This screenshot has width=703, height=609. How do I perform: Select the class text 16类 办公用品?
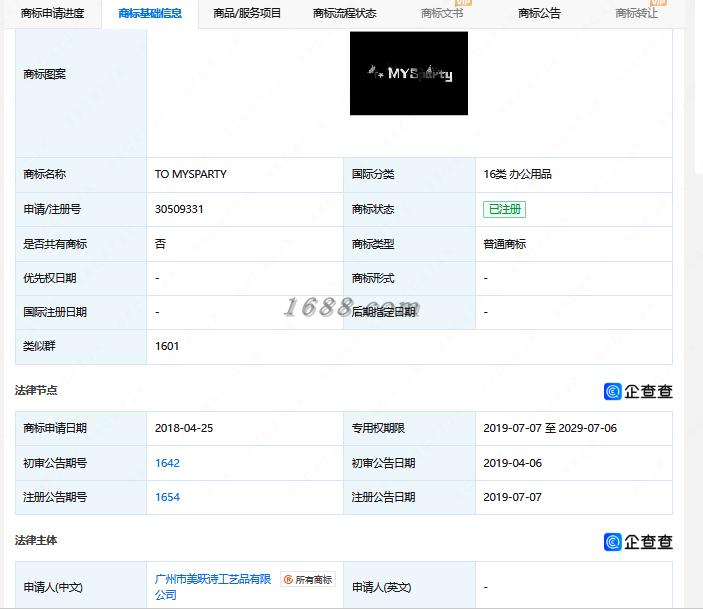[517, 174]
